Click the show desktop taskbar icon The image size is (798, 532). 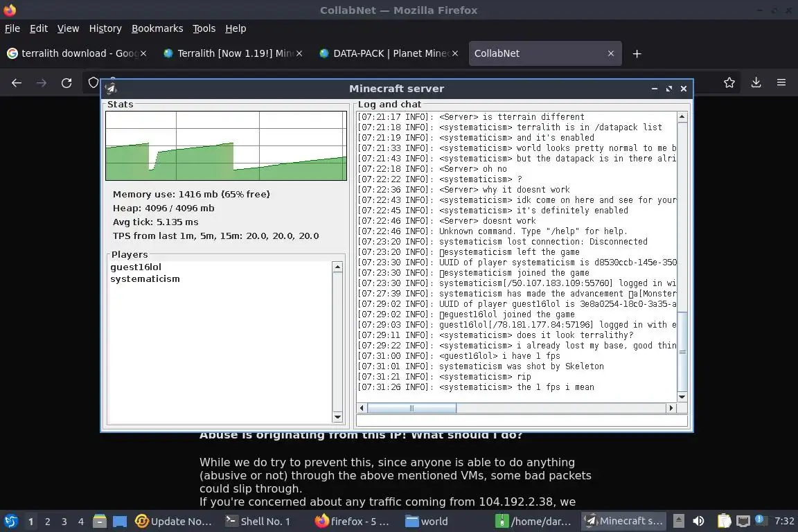120,521
